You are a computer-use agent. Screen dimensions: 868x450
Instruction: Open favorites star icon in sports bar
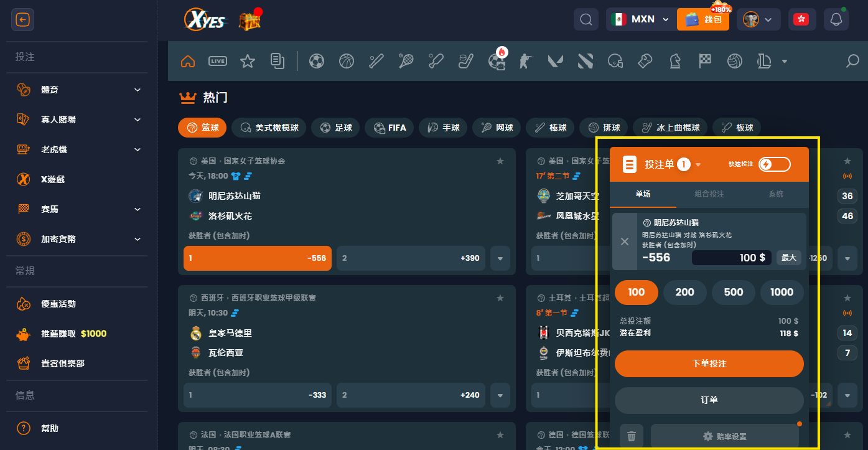coord(248,61)
